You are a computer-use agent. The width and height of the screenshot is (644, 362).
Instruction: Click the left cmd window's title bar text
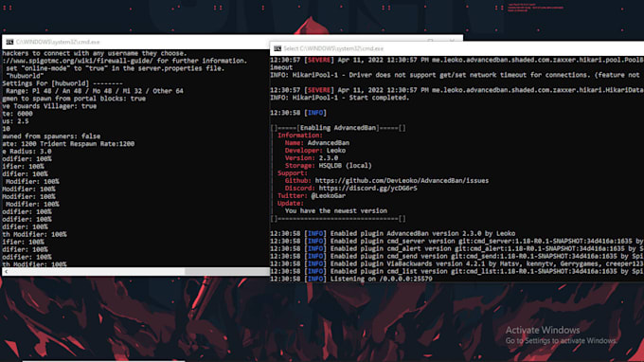(58, 42)
